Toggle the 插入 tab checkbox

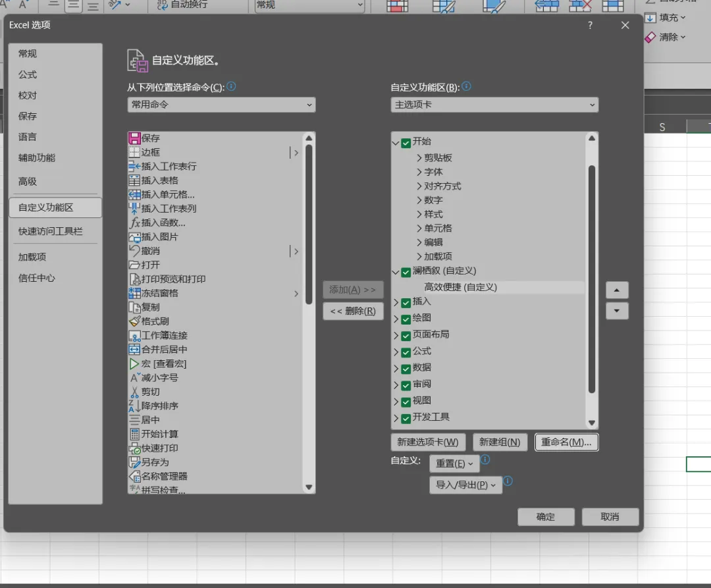[x=406, y=302]
